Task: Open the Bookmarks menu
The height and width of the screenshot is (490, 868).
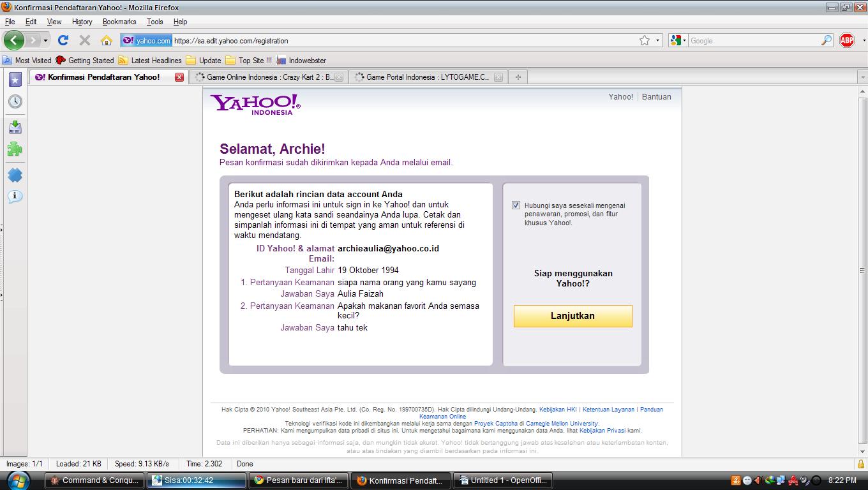Action: click(119, 22)
